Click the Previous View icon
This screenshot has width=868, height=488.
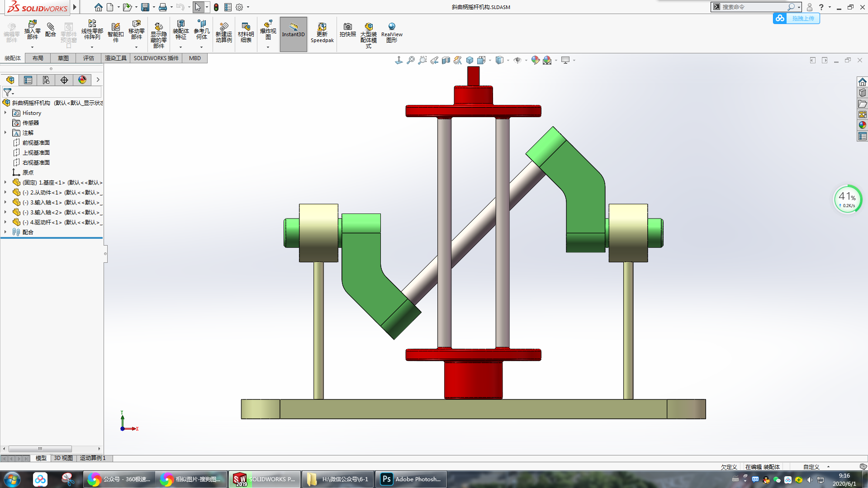(x=434, y=60)
